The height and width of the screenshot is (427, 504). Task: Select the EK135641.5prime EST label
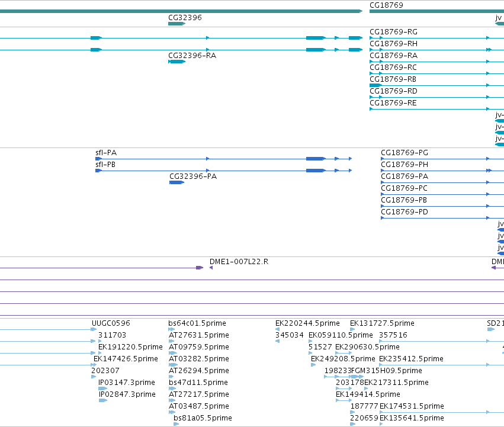(x=412, y=418)
